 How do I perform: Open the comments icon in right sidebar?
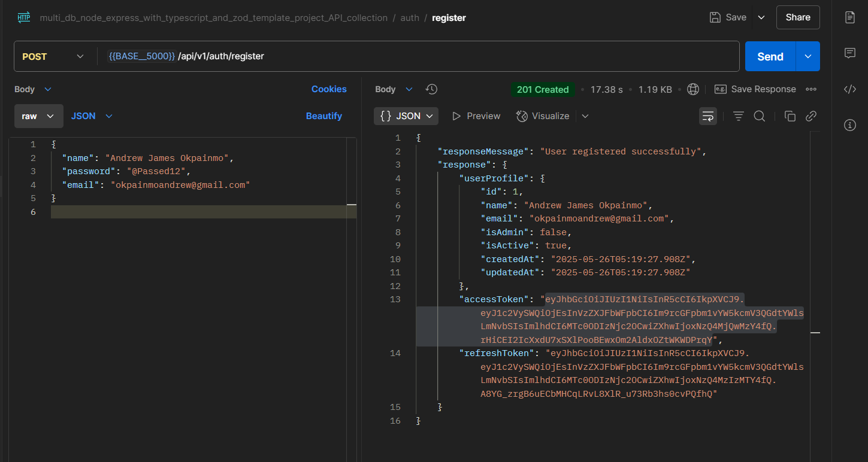click(849, 53)
